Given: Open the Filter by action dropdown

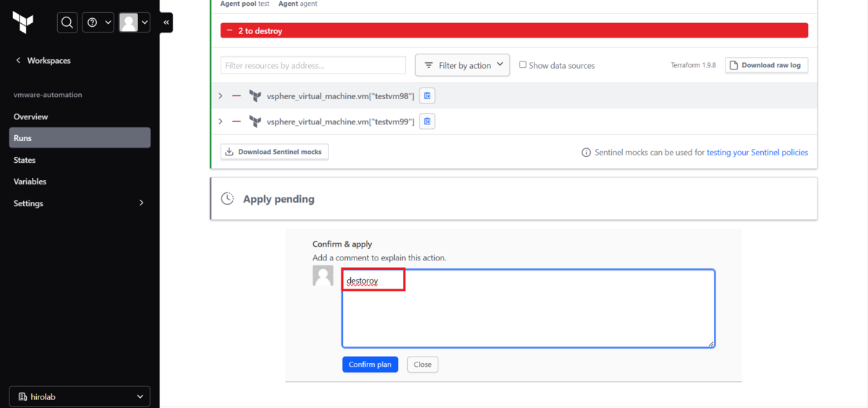Looking at the screenshot, I should click(462, 65).
